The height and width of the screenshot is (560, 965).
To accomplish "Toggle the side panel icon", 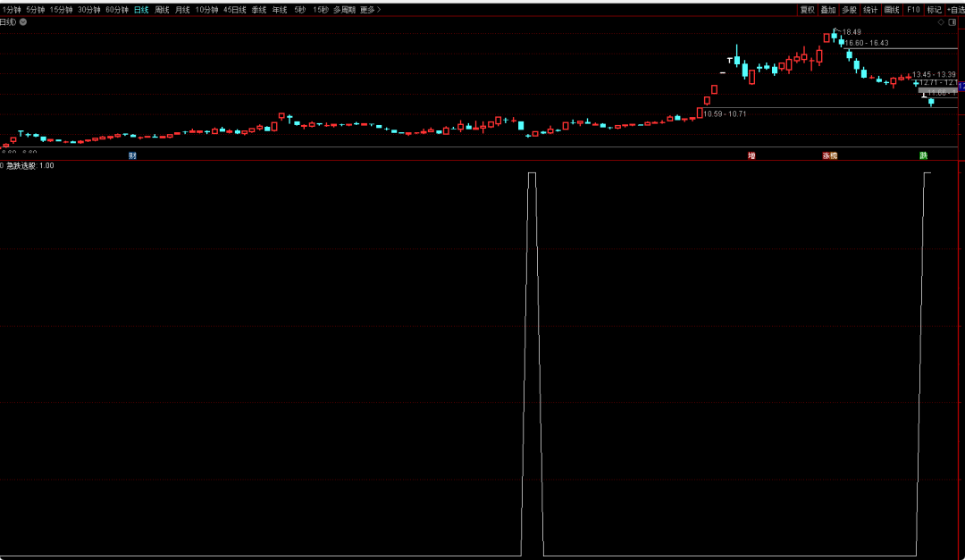I will pyautogui.click(x=952, y=22).
